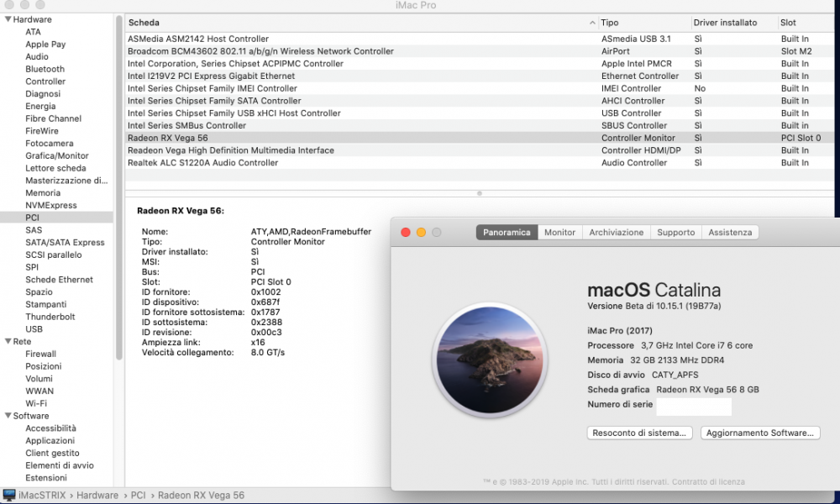Select NVMExpress in the sidebar
Image resolution: width=840 pixels, height=504 pixels.
tap(51, 205)
